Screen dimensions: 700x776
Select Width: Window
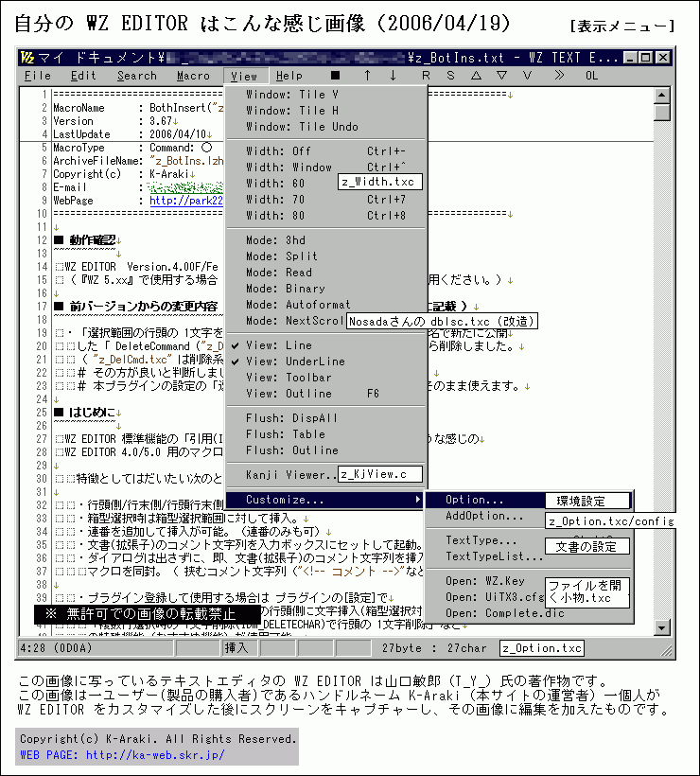326,168
